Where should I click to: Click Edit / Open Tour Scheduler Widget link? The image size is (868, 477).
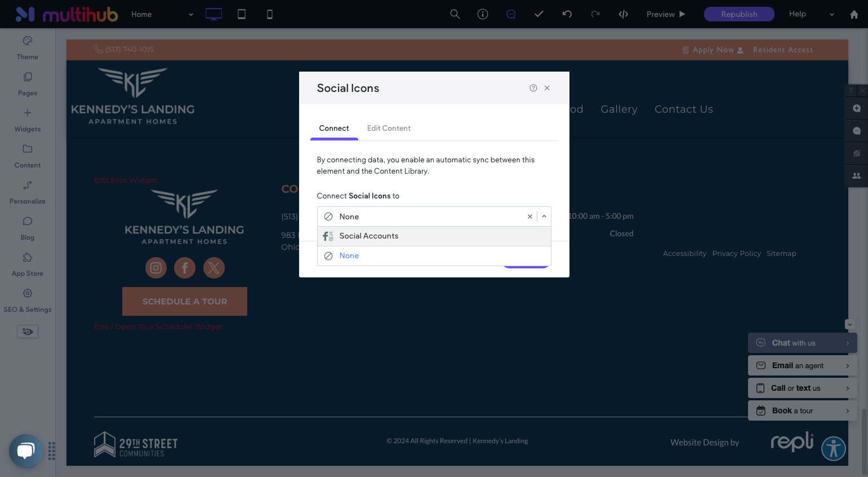tap(158, 327)
